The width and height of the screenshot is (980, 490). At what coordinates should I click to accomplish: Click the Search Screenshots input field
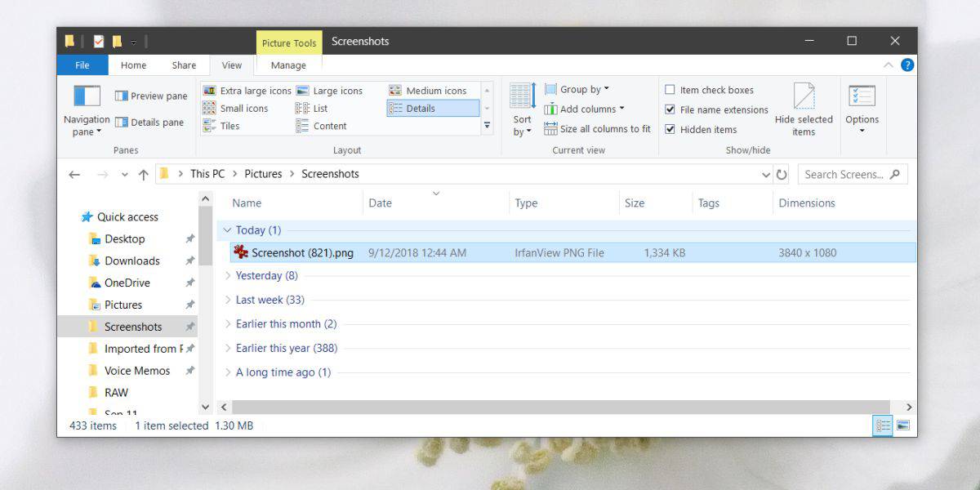(x=844, y=174)
